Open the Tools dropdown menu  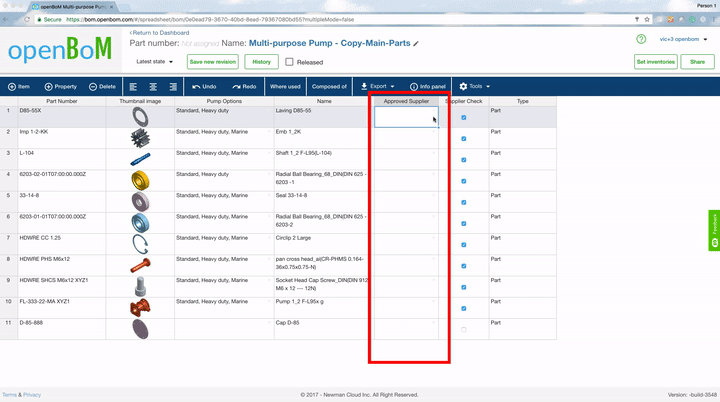(475, 87)
